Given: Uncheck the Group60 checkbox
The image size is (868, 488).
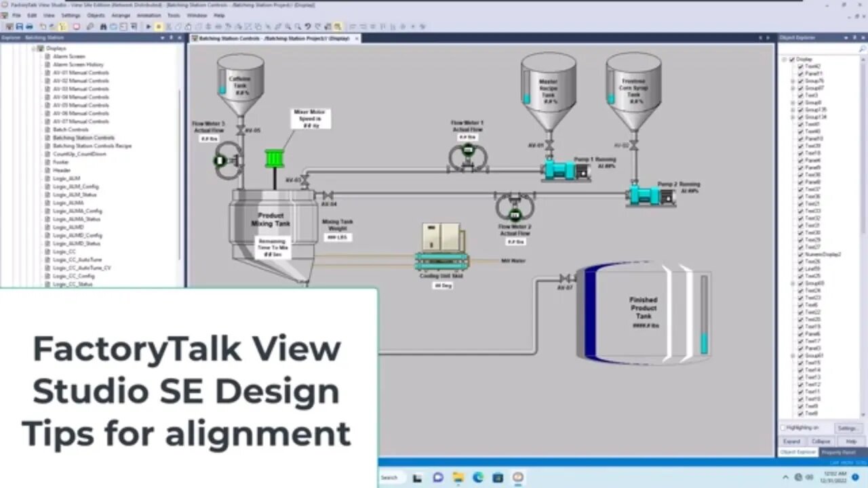Looking at the screenshot, I should pos(801,283).
